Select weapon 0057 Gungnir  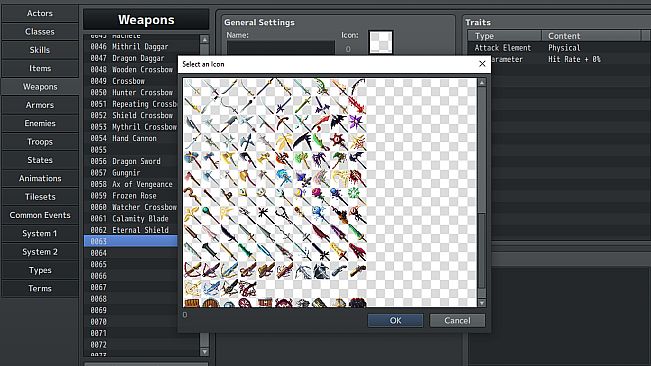tap(131, 173)
